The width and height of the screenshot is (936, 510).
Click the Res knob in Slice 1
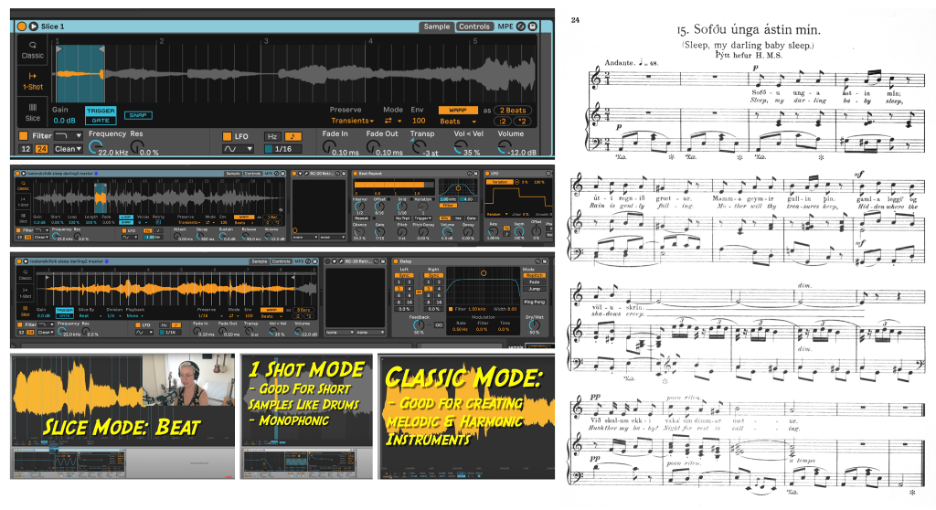(137, 146)
